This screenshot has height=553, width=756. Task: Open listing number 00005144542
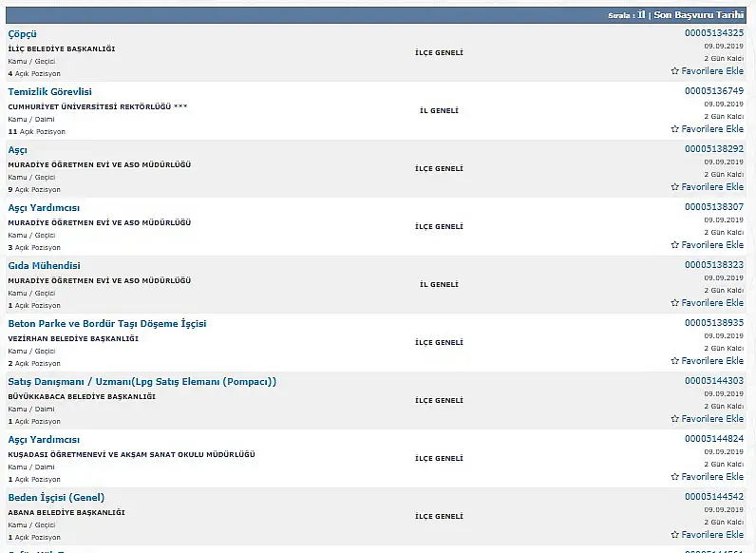click(x=714, y=496)
